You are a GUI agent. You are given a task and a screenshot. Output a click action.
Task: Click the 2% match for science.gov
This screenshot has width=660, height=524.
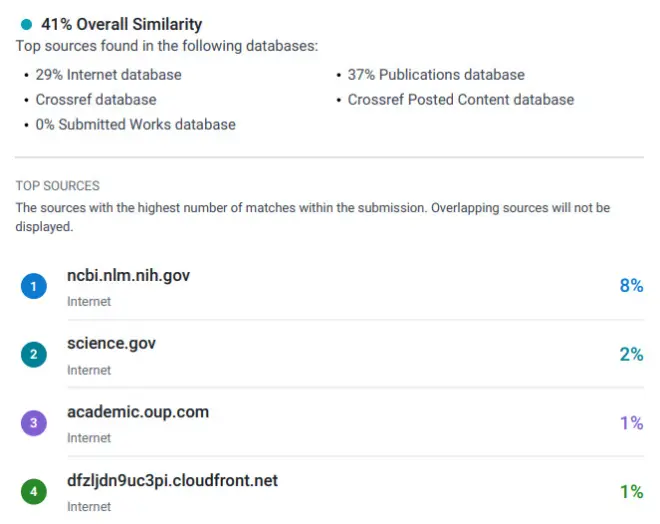[631, 354]
